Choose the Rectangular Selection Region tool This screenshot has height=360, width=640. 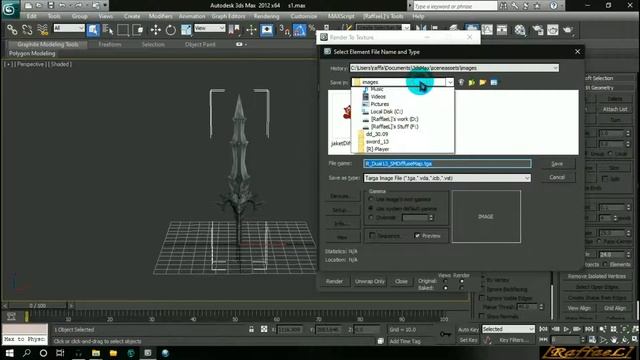pos(123,30)
